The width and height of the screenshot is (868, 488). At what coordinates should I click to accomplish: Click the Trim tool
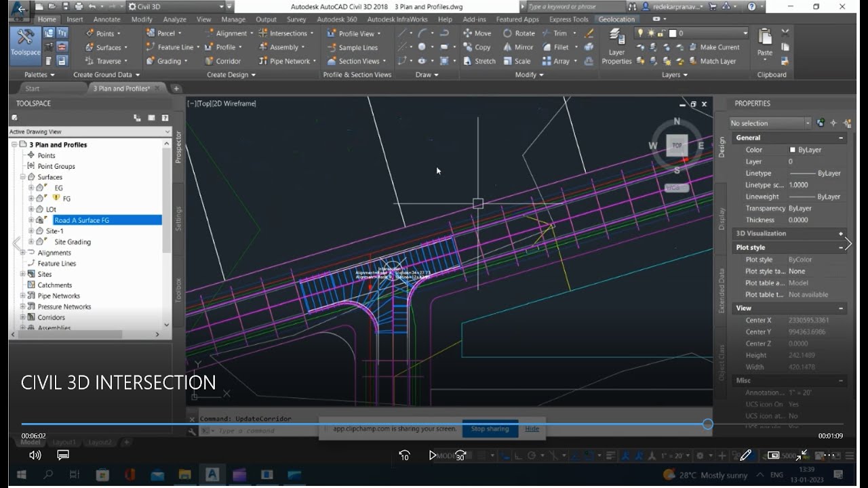(x=555, y=33)
